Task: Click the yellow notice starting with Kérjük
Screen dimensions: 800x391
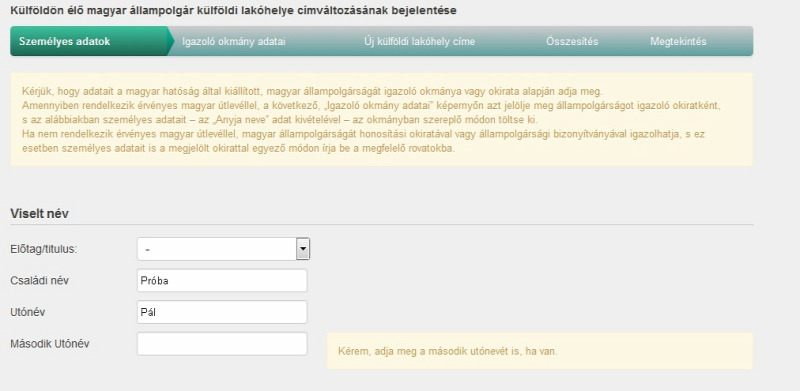Action: point(382,119)
